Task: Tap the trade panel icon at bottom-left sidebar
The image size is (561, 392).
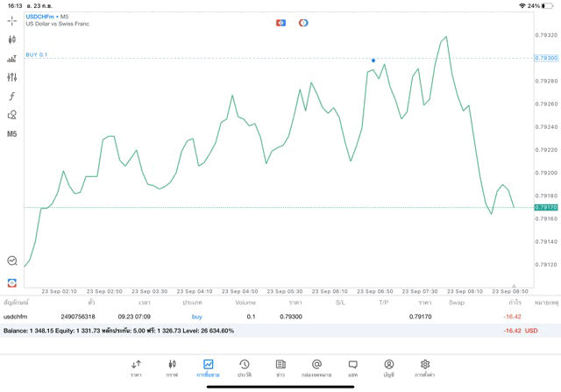Action: (11, 282)
